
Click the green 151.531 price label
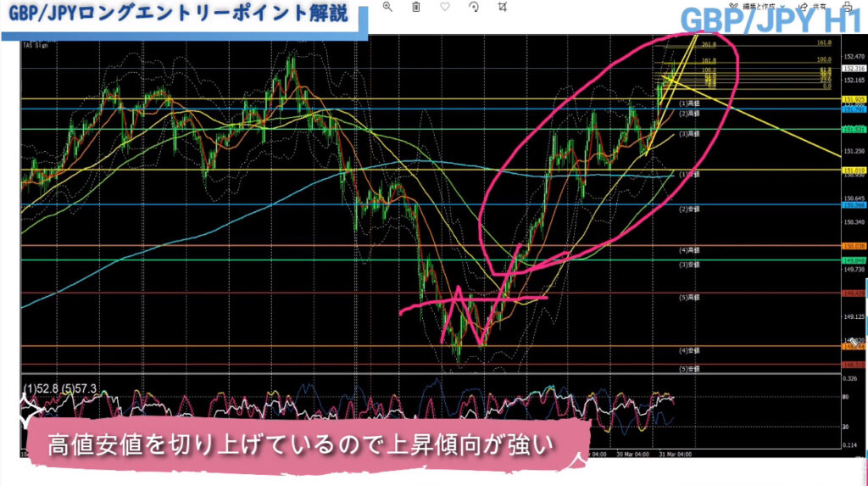(x=852, y=130)
